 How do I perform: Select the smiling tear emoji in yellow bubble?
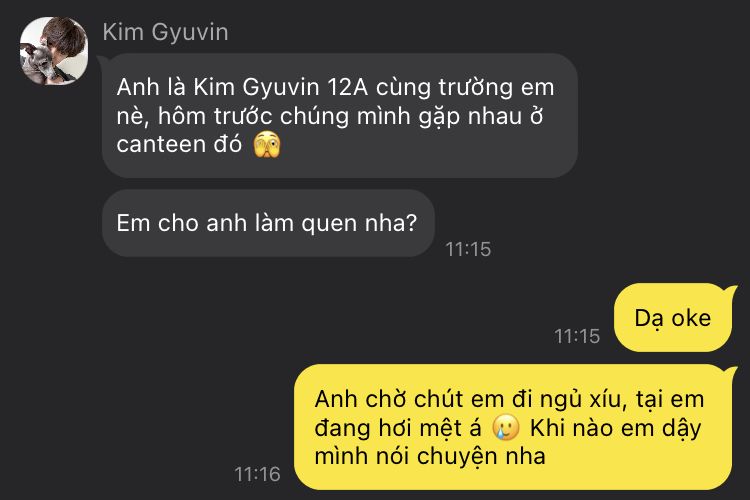point(506,427)
